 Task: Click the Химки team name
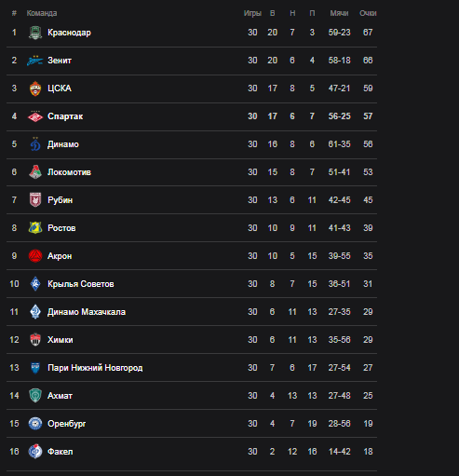(x=61, y=340)
